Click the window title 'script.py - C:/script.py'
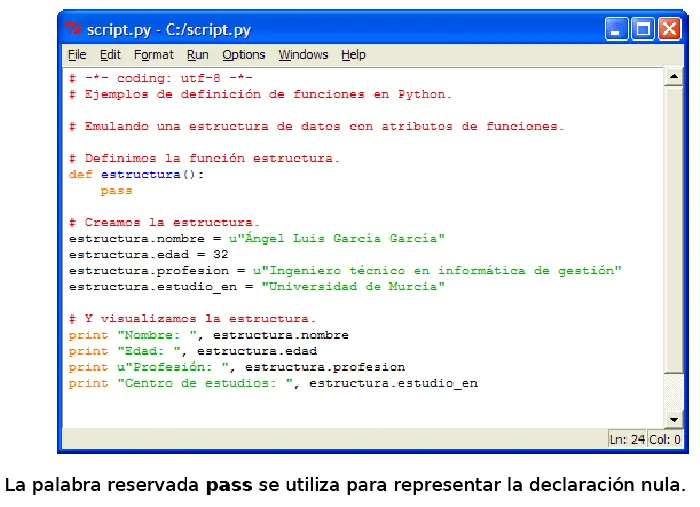The image size is (700, 507). tap(169, 29)
